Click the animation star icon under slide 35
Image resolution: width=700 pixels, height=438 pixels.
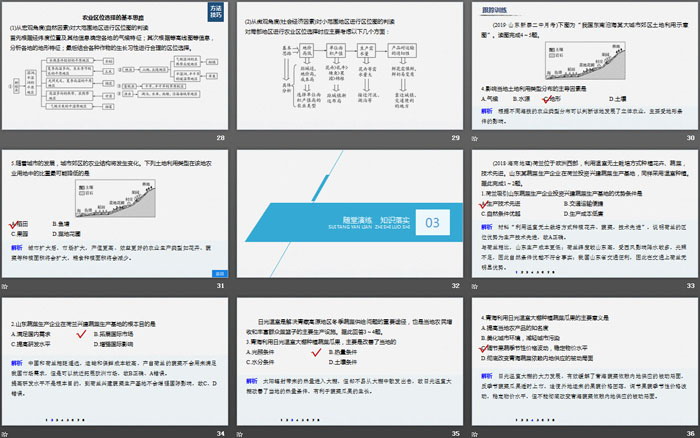click(240, 434)
